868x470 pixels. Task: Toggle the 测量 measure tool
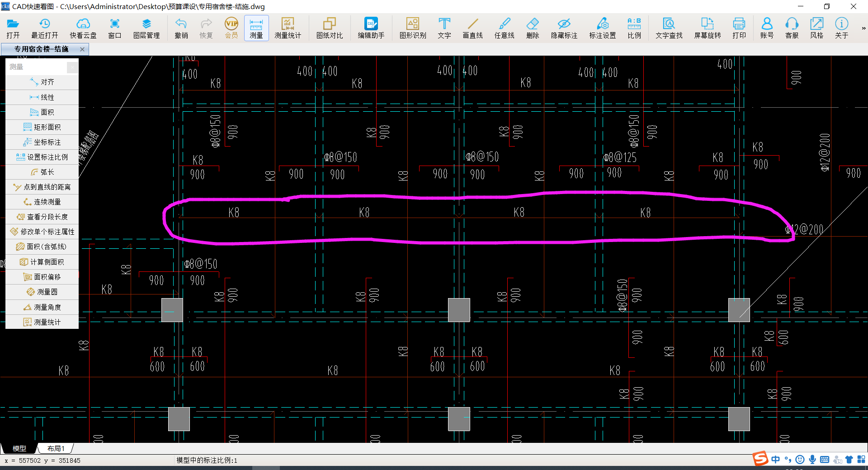click(x=256, y=28)
